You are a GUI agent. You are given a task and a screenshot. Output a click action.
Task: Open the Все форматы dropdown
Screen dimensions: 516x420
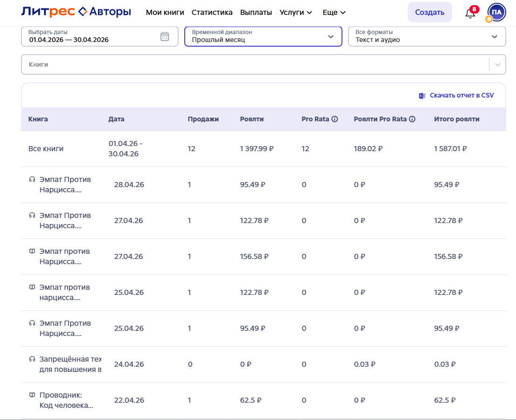(427, 36)
